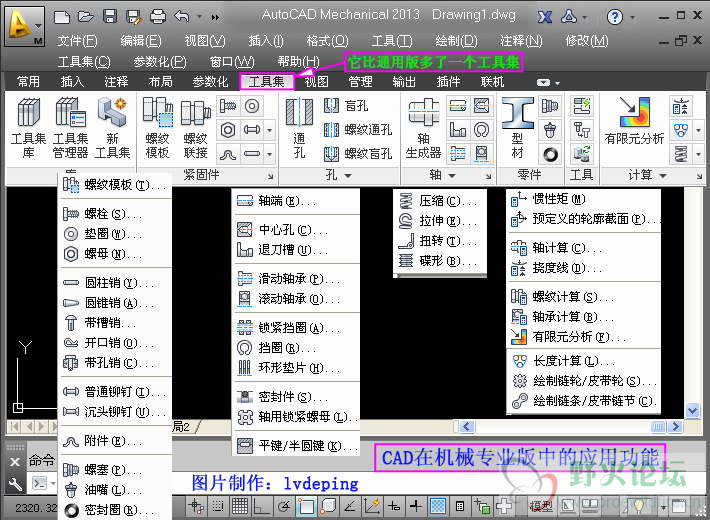
Task: Click the 螺纹盲孔 button
Action: click(x=358, y=154)
